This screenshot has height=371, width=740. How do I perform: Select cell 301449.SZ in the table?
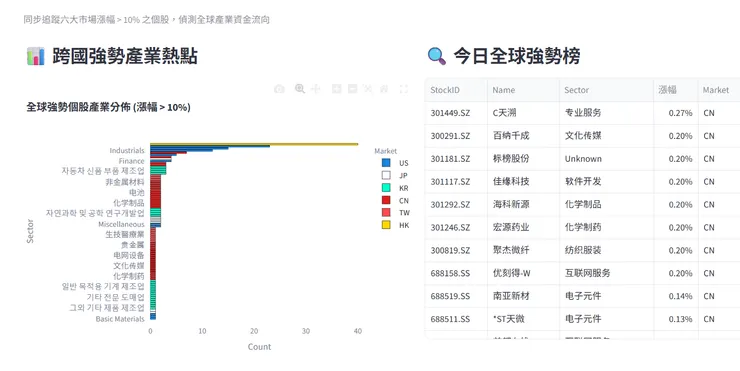coord(456,113)
